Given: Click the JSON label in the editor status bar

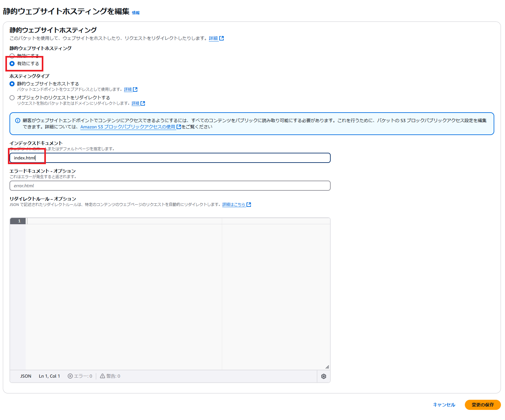Looking at the screenshot, I should pos(26,376).
